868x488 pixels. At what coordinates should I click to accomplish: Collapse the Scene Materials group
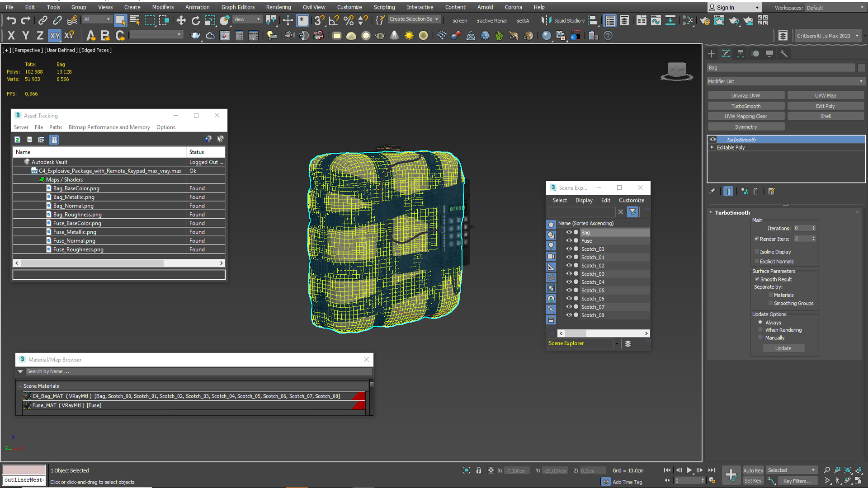pyautogui.click(x=20, y=386)
